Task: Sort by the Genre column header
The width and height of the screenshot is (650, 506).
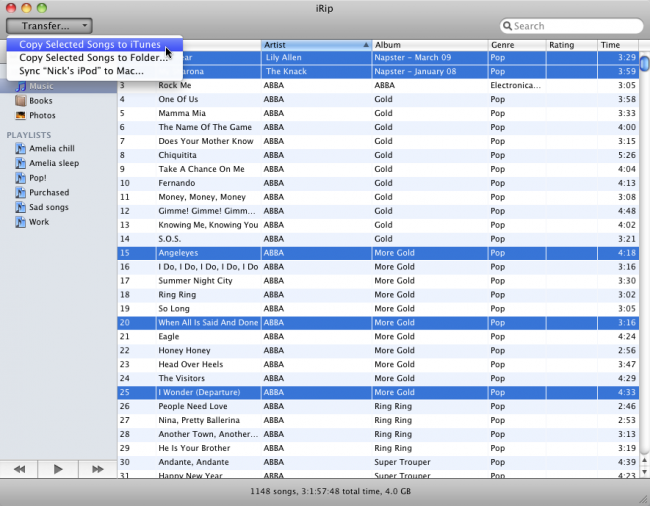Action: (517, 45)
